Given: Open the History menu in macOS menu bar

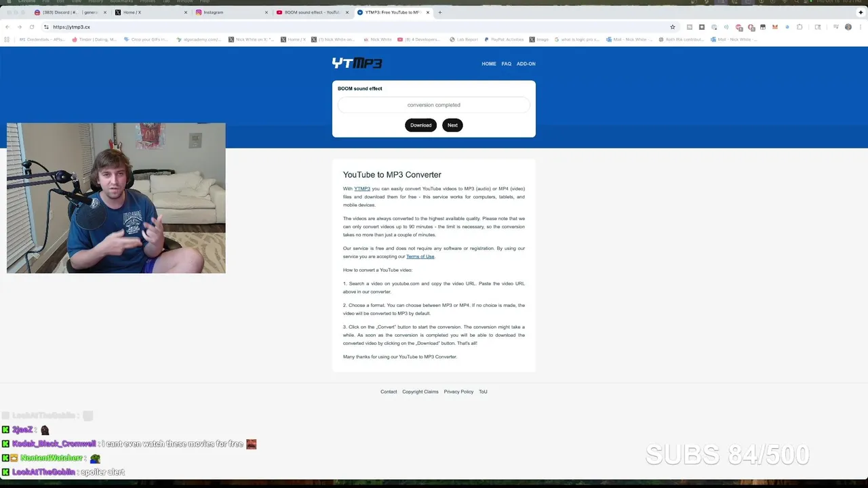Looking at the screenshot, I should 96,2.
